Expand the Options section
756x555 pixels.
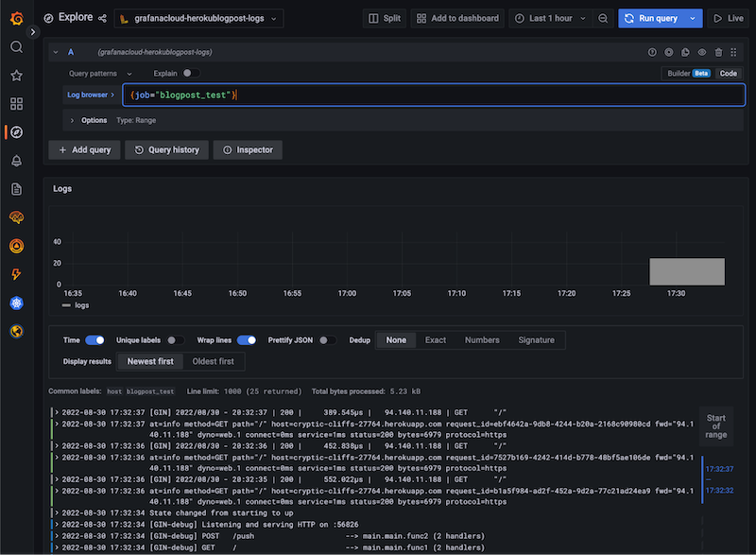(94, 120)
